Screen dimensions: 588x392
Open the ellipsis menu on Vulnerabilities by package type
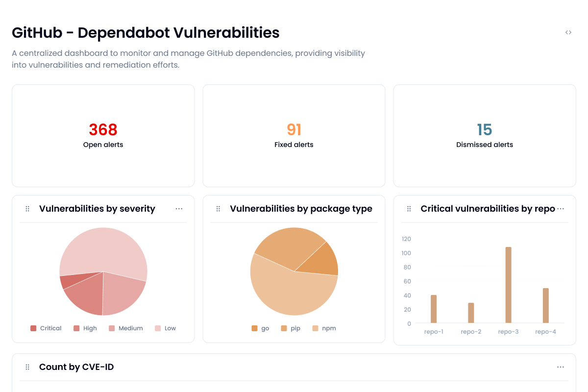click(370, 208)
